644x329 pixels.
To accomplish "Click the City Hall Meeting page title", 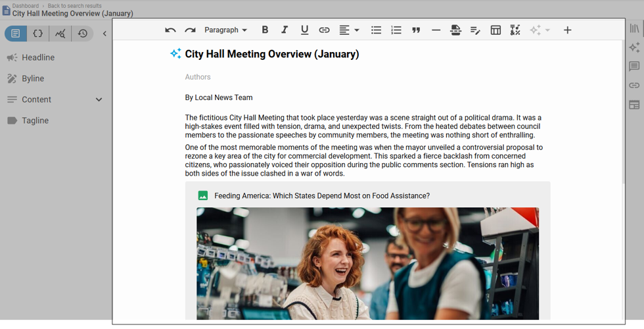I will (x=73, y=14).
